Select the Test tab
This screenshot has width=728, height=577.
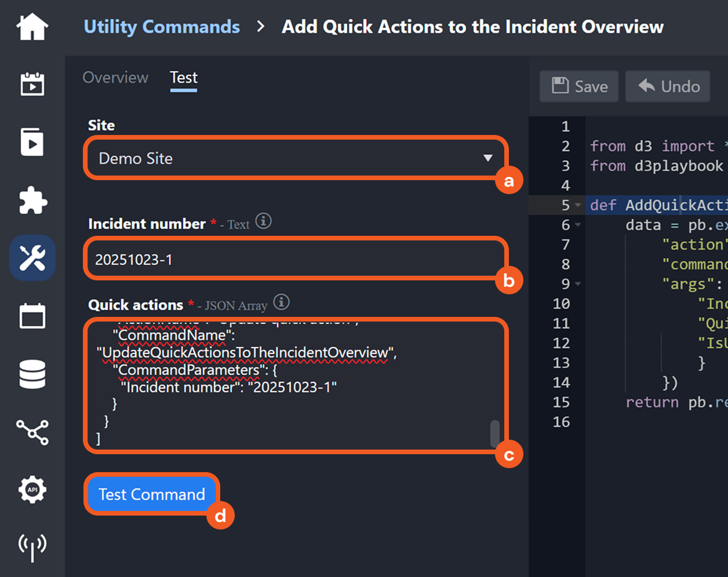click(x=184, y=78)
